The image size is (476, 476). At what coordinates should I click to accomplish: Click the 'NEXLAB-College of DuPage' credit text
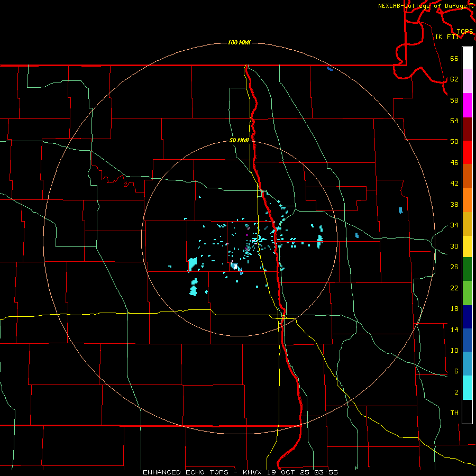tap(423, 6)
